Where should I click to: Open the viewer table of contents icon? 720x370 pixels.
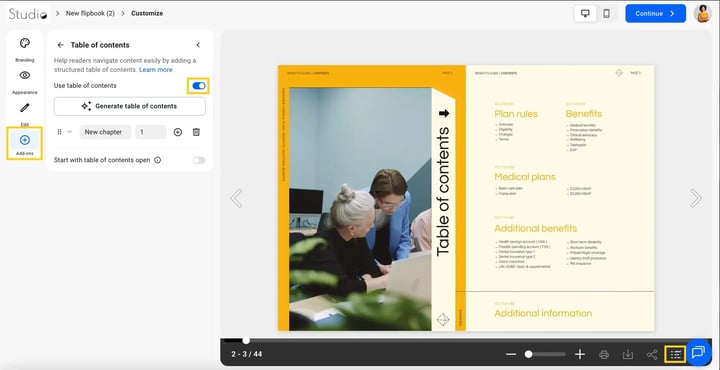click(x=675, y=354)
